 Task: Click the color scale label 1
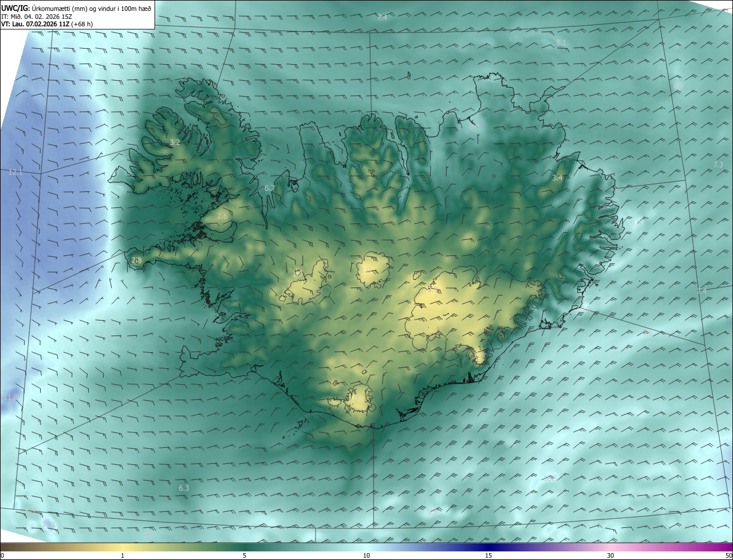(123, 556)
